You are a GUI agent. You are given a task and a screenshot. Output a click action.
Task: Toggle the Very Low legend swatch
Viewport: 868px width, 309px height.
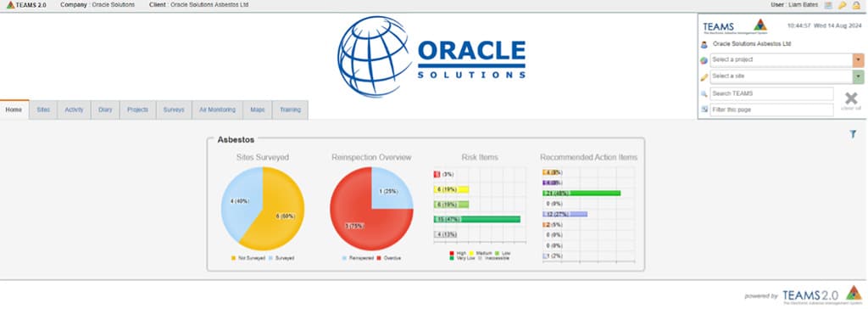453,259
